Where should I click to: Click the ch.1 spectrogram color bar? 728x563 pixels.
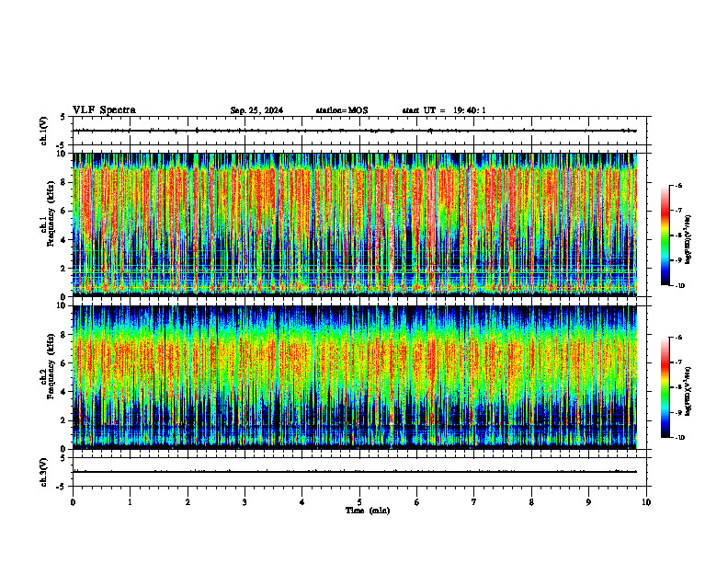[665, 236]
